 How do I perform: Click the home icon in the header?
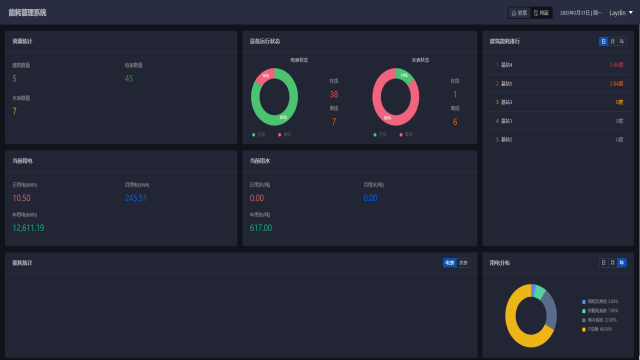pyautogui.click(x=514, y=13)
